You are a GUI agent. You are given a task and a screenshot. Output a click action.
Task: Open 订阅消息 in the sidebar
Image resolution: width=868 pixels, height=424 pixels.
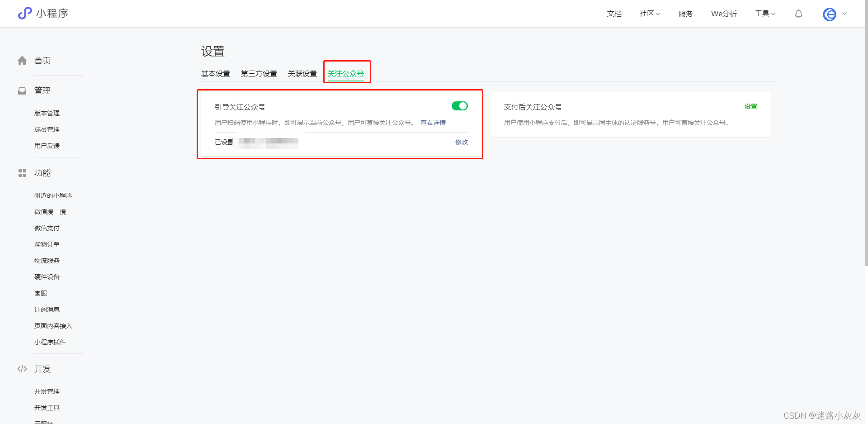coord(47,310)
